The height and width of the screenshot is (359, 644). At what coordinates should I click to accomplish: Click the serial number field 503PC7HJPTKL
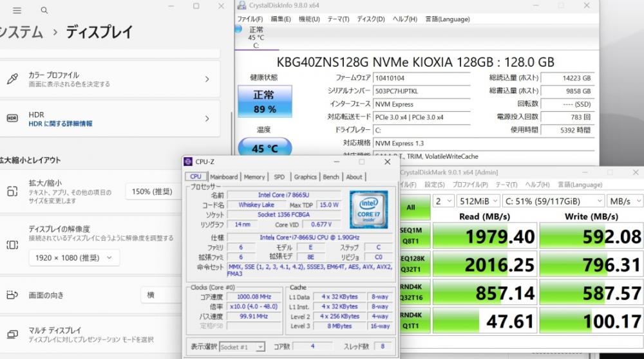tap(421, 91)
